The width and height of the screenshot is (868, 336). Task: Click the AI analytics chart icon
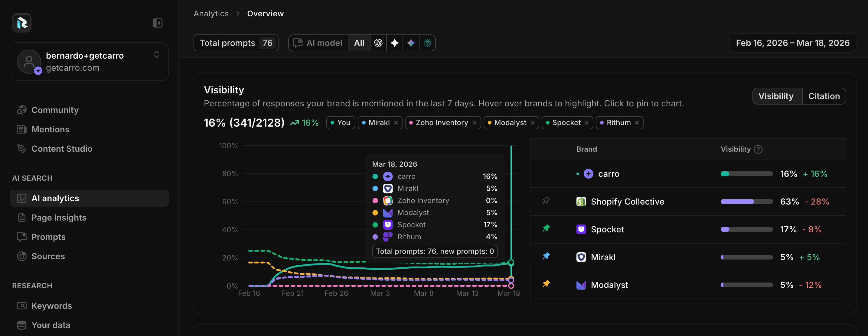click(22, 198)
